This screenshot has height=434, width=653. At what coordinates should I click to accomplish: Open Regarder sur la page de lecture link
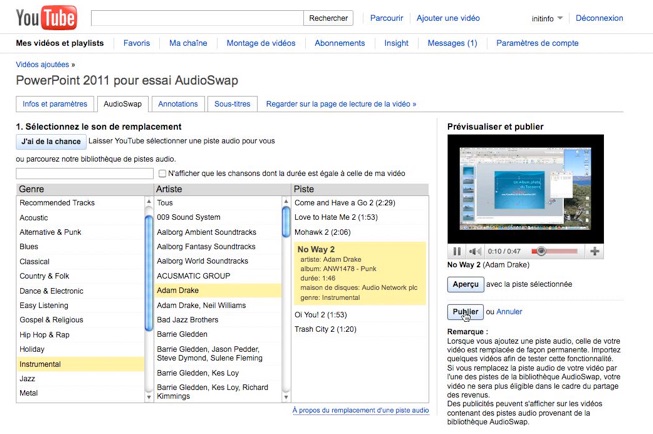pos(341,104)
